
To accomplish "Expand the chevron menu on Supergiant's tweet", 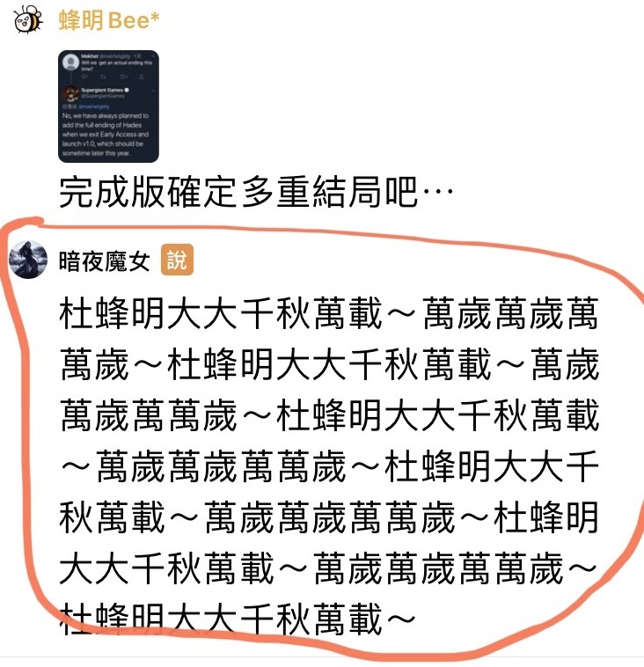I will (x=153, y=91).
